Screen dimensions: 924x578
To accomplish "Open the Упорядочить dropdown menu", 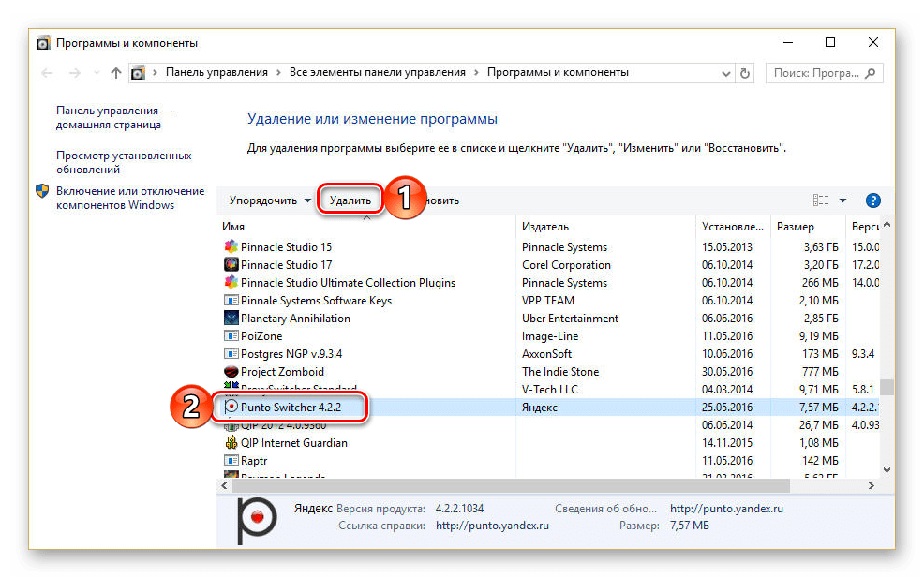I will [270, 200].
